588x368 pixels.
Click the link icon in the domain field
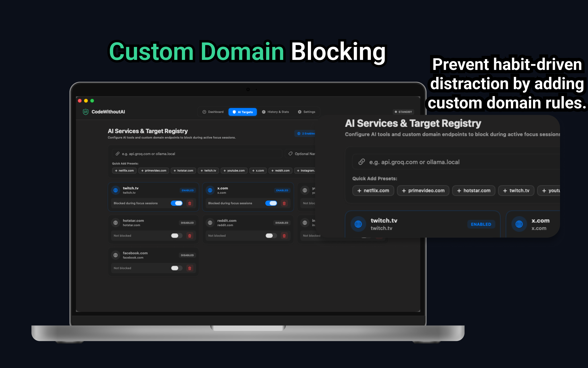tap(118, 154)
